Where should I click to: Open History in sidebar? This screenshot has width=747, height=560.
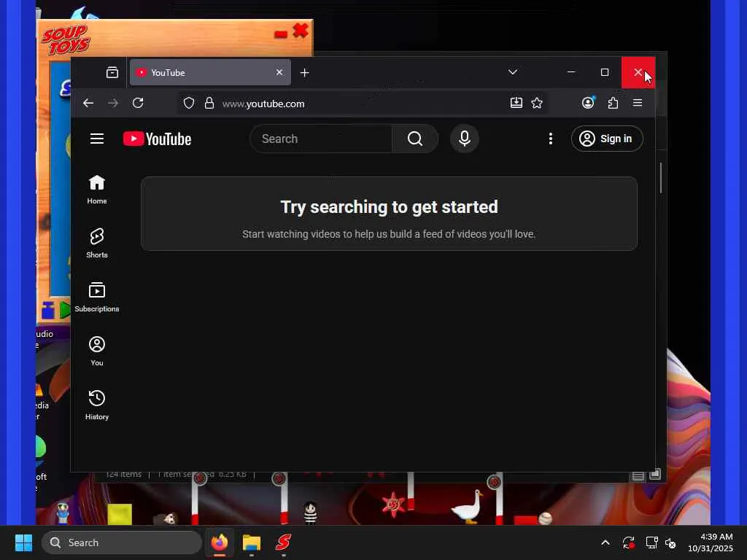(97, 405)
